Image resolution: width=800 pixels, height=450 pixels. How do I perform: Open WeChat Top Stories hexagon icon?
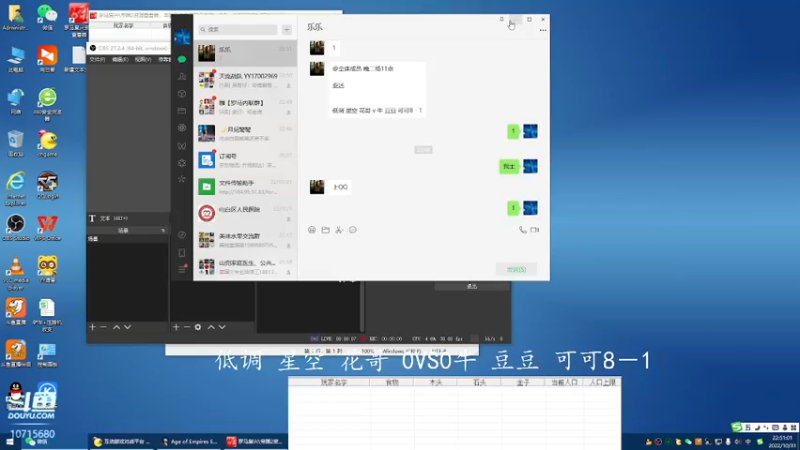[x=182, y=163]
